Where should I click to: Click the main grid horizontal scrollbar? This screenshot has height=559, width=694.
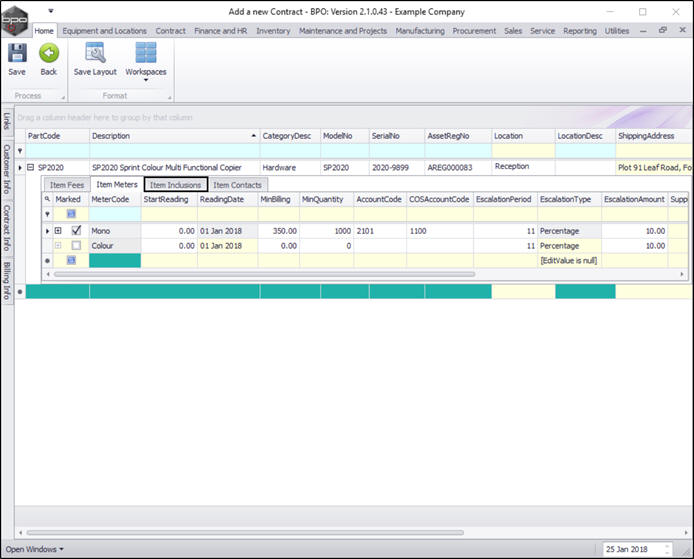pos(245,532)
